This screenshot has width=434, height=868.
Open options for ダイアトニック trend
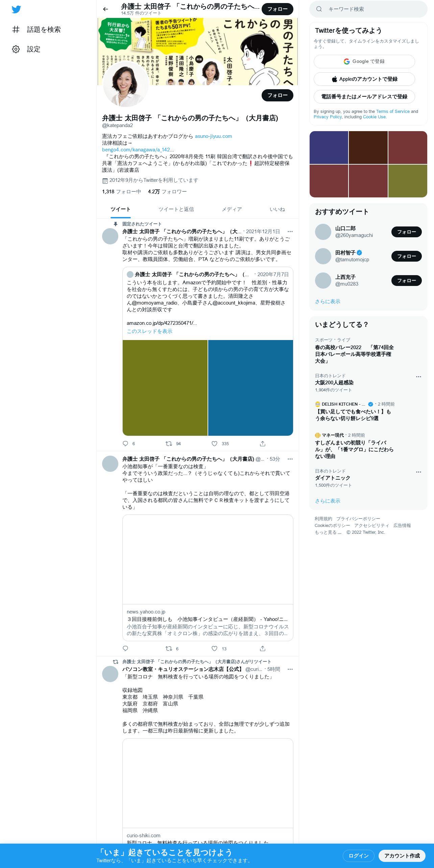[x=418, y=472]
